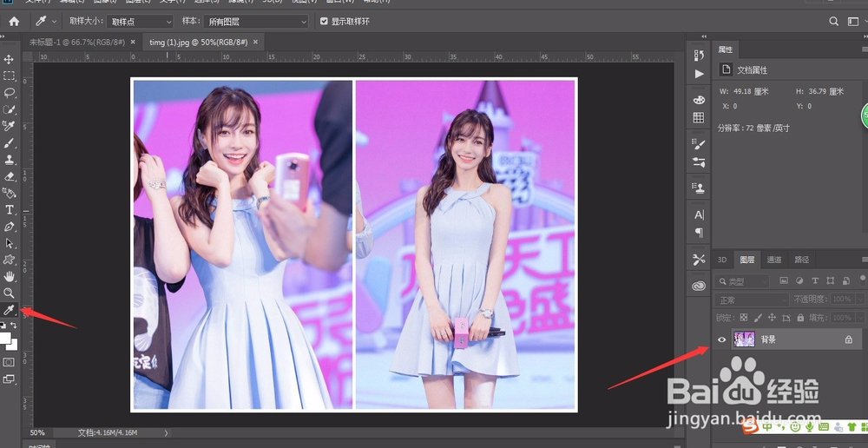Image resolution: width=868 pixels, height=448 pixels.
Task: Select the Quick Selection tool
Action: pos(9,109)
